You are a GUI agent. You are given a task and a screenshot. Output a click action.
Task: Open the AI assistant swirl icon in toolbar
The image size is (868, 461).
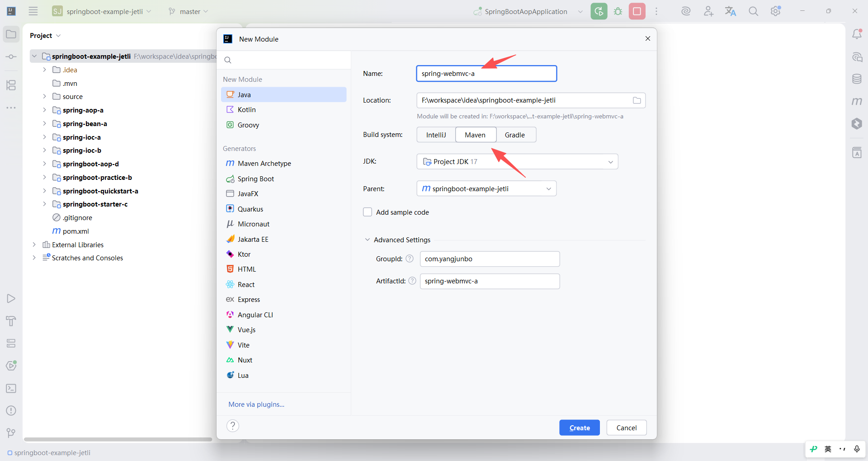coord(686,11)
